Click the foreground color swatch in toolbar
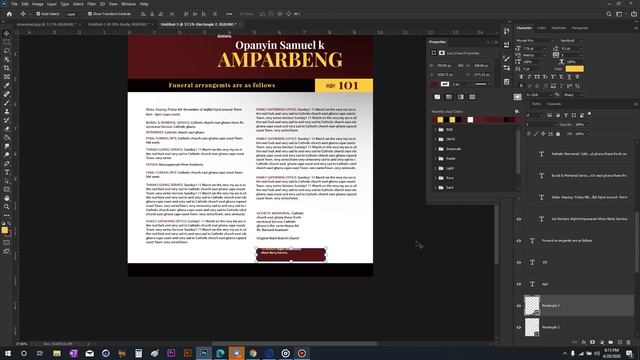The image size is (640, 360). pos(4,230)
